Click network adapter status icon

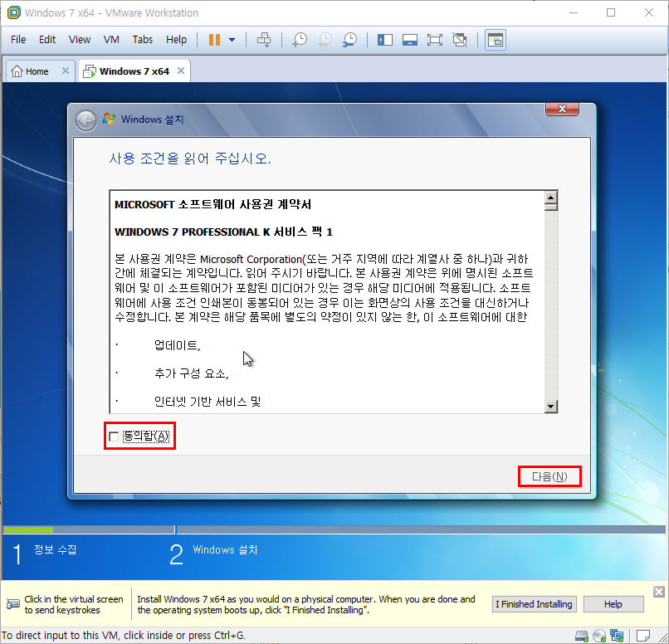pyautogui.click(x=617, y=636)
